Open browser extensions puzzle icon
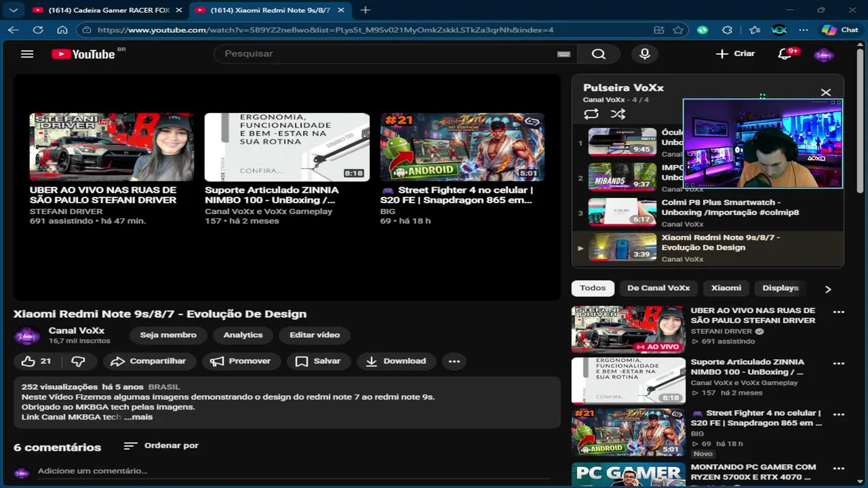The height and width of the screenshot is (488, 868). (x=728, y=30)
